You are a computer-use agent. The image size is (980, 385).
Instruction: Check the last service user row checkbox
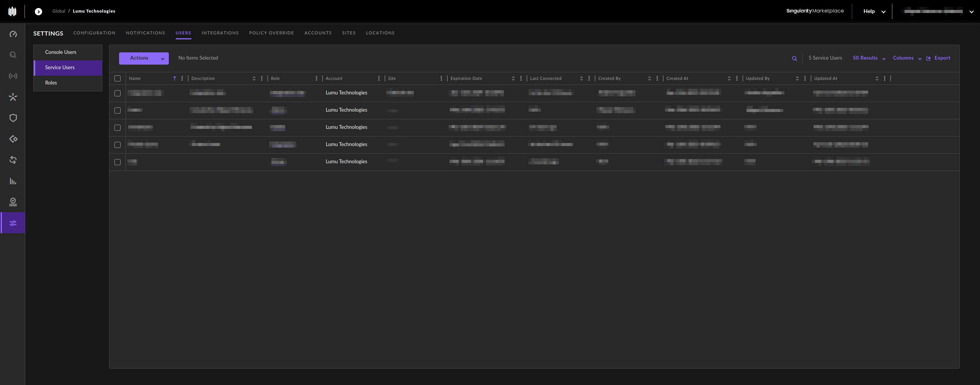(x=118, y=162)
